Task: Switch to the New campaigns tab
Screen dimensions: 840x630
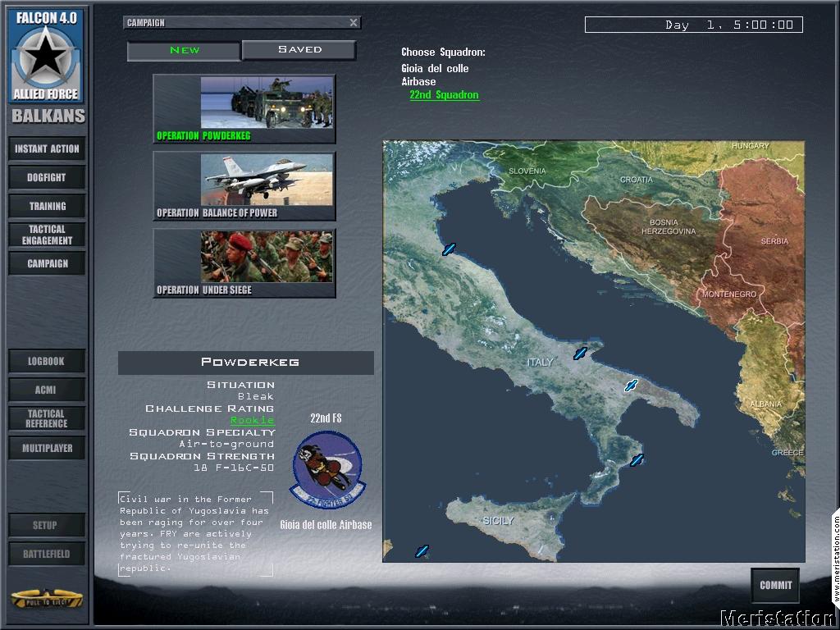Action: pos(182,50)
